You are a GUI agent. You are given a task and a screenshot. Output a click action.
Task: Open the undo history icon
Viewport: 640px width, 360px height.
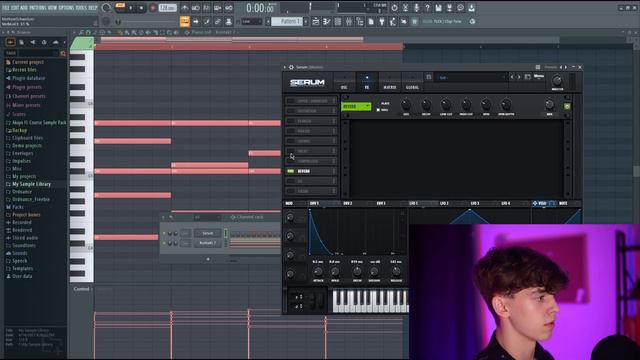coord(394,8)
